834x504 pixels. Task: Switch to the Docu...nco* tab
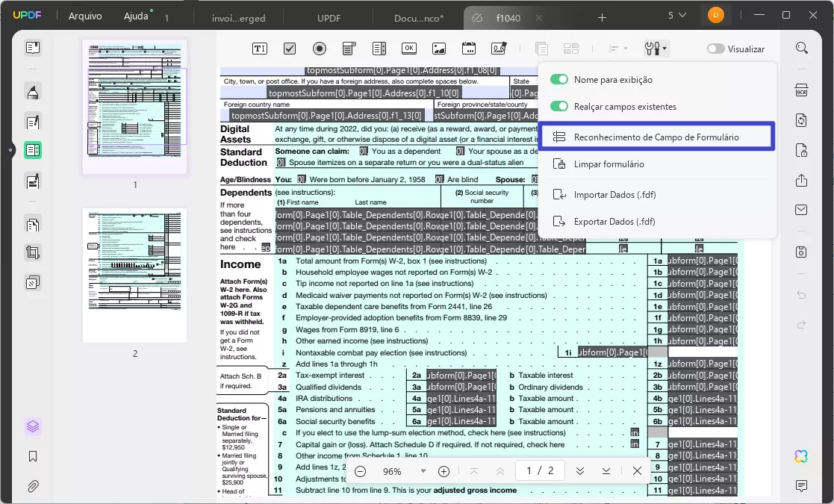click(418, 17)
